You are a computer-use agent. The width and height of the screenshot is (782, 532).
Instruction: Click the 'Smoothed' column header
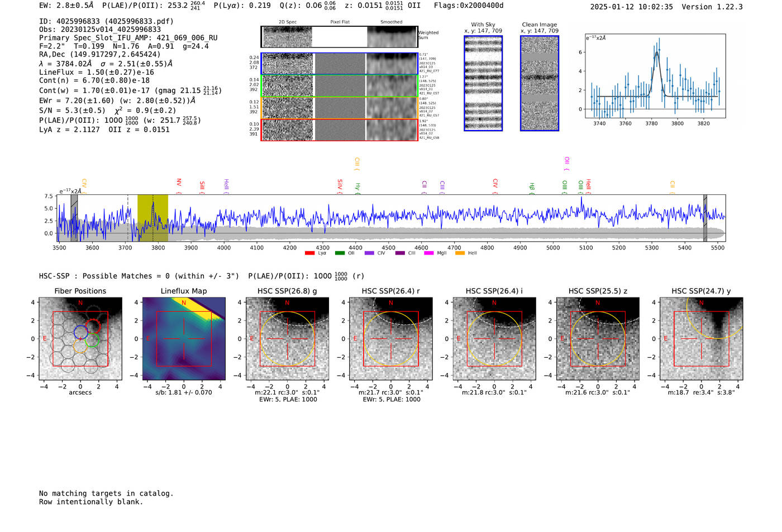391,22
